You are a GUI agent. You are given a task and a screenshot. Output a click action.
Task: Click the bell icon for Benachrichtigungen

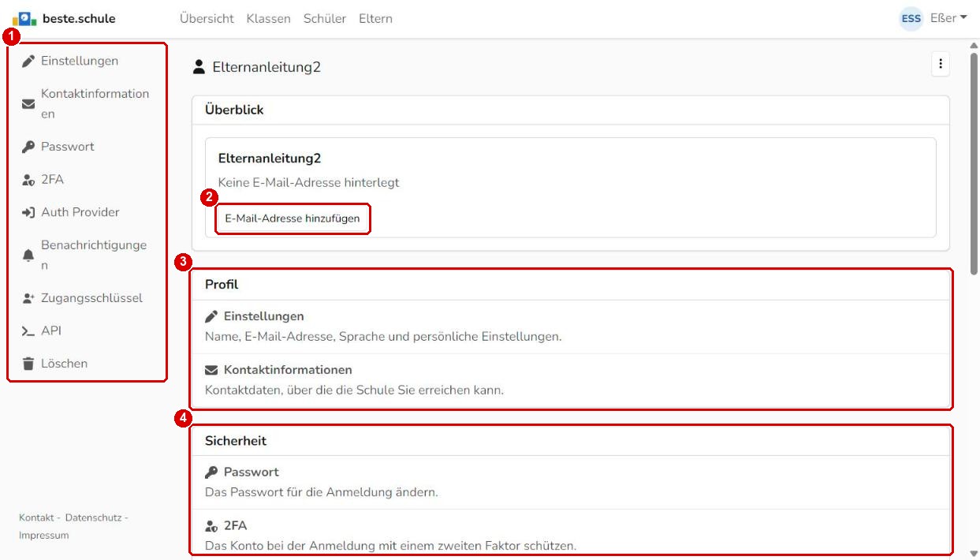pyautogui.click(x=29, y=256)
